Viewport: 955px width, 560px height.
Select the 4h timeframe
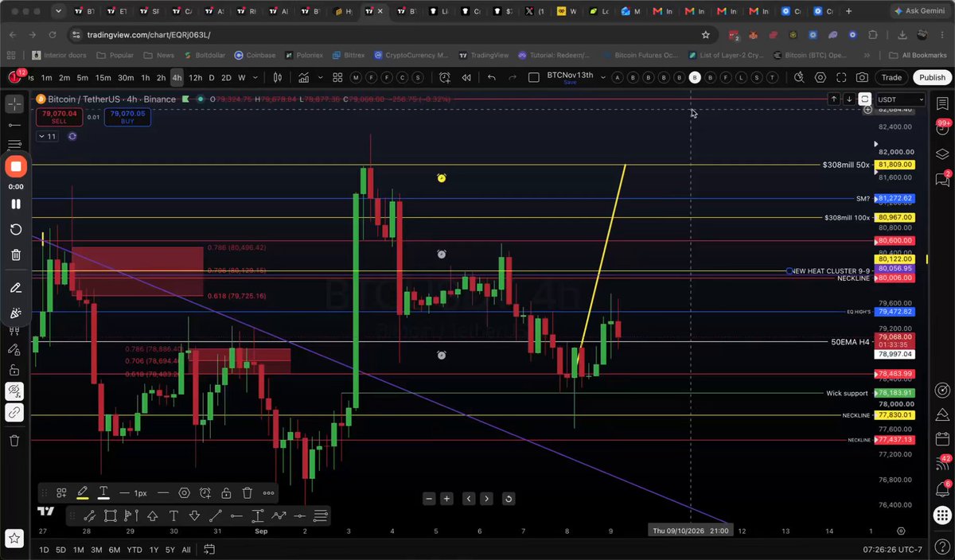[177, 77]
